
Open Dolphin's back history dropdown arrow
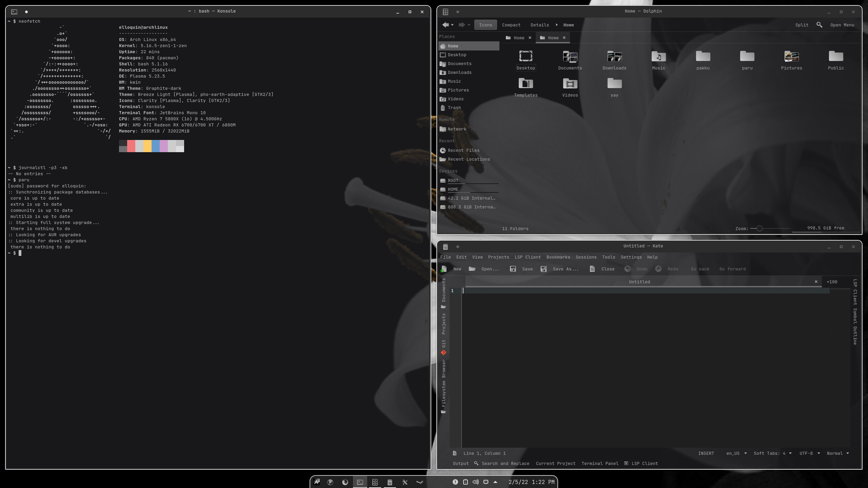[452, 25]
